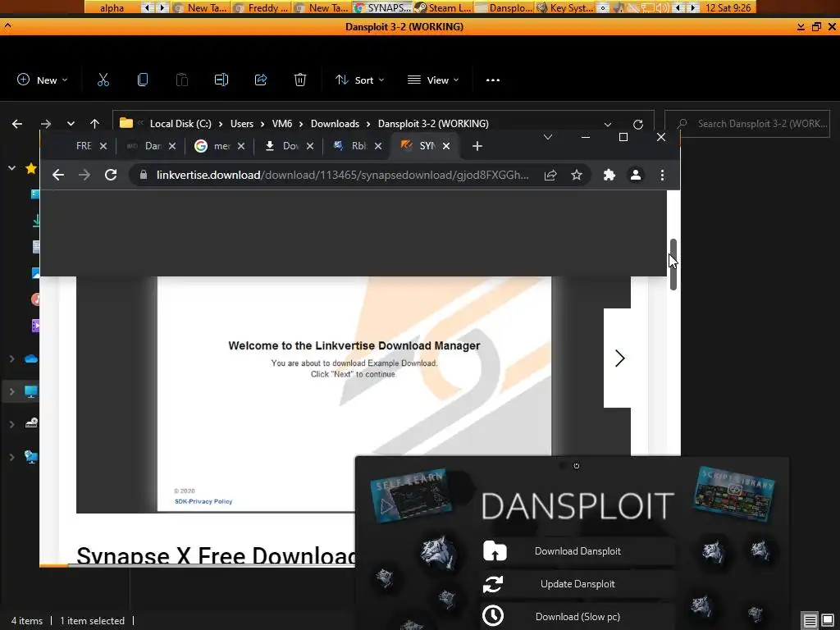The width and height of the screenshot is (840, 630).
Task: Click the Cut scissors icon in Explorer toolbar
Action: (103, 80)
